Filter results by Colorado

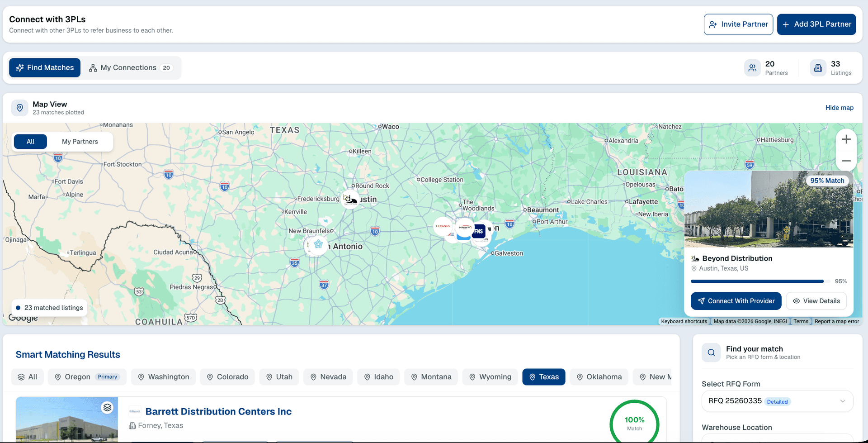point(227,377)
